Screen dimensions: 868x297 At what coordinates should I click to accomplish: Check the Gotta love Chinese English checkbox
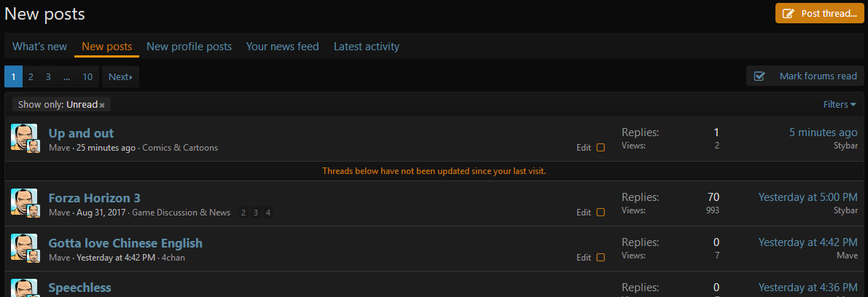coord(601,258)
